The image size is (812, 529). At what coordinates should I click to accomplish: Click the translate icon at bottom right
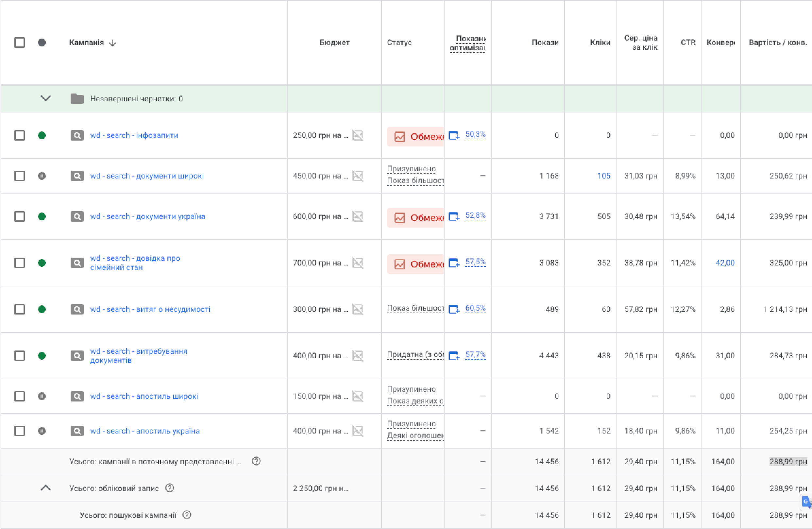click(x=806, y=502)
